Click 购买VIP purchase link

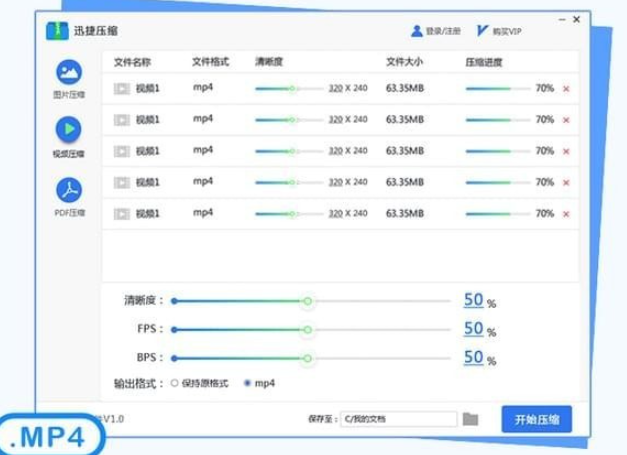(499, 31)
